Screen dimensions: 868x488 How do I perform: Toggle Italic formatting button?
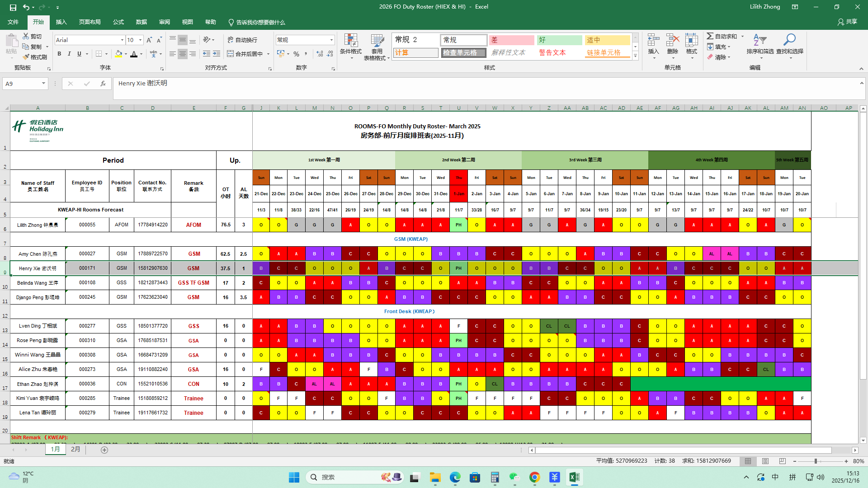coord(69,54)
